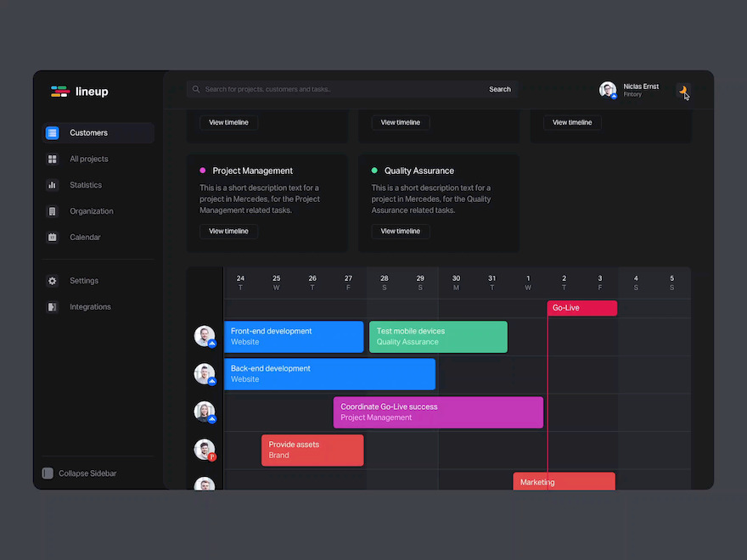The image size is (747, 560).
Task: Click avatar in Front-end development row
Action: (x=205, y=336)
